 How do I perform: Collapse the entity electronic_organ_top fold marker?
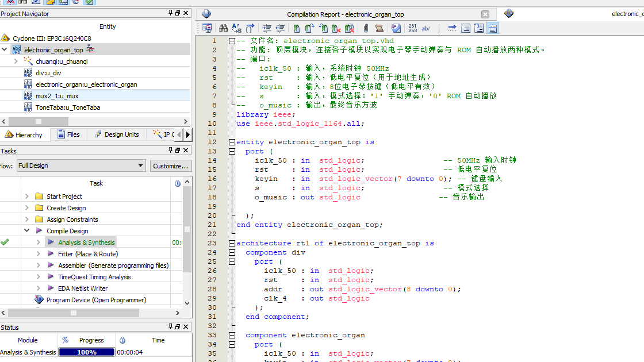click(x=232, y=143)
